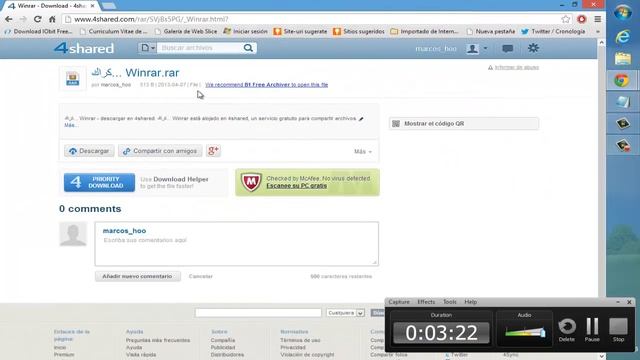Click the user profile avatar icon in header
Viewport: 640px width, 360px height.
473,49
